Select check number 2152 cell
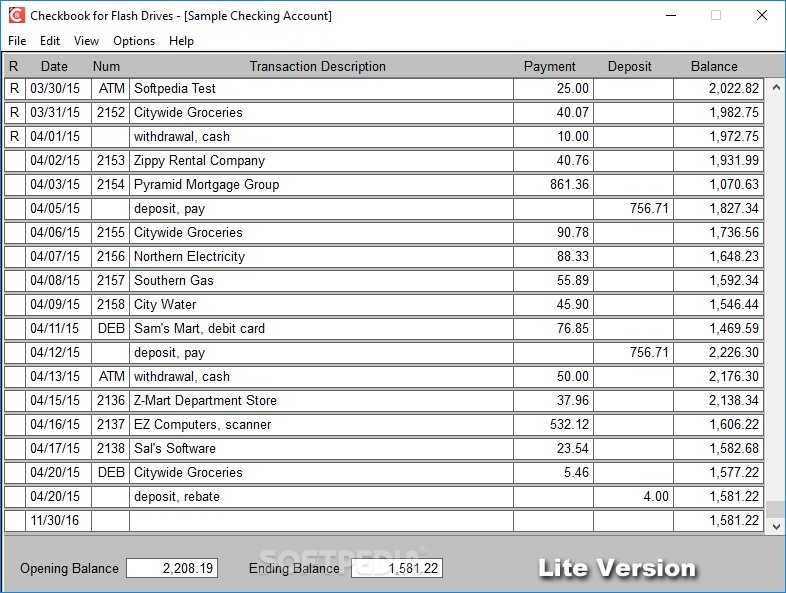The image size is (786, 593). [x=110, y=113]
